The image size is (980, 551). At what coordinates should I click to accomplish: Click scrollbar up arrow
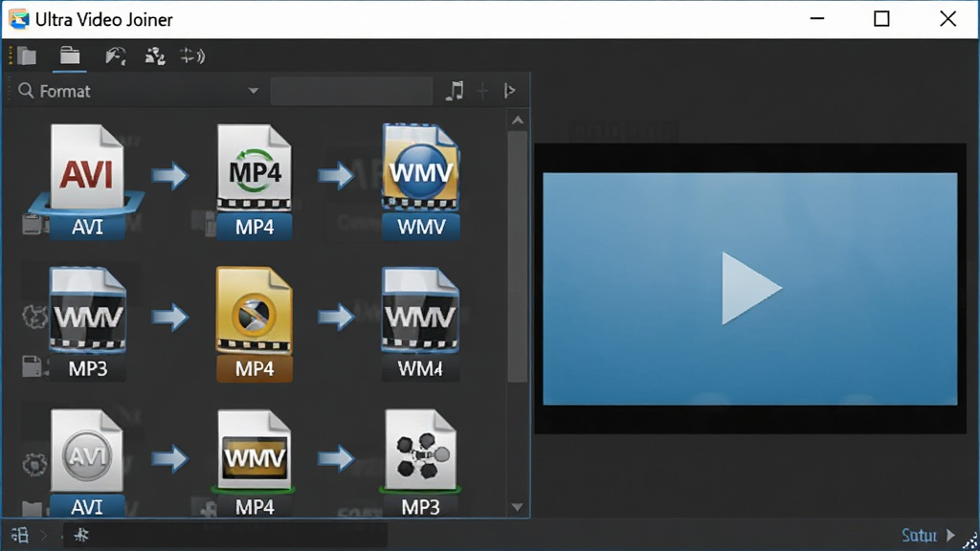point(518,120)
